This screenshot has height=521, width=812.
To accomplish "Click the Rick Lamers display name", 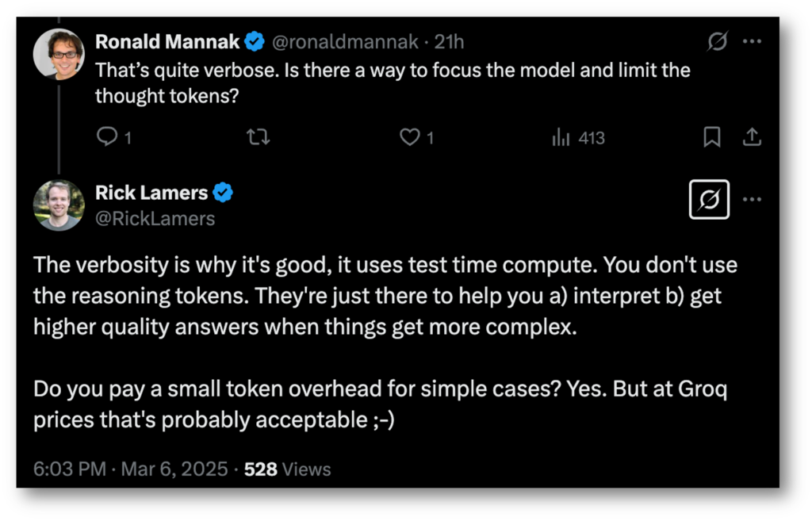I will click(151, 193).
